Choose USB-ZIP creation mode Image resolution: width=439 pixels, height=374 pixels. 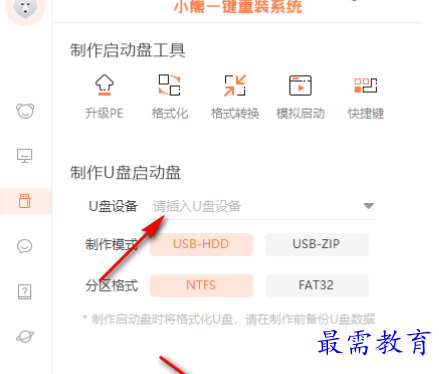317,244
